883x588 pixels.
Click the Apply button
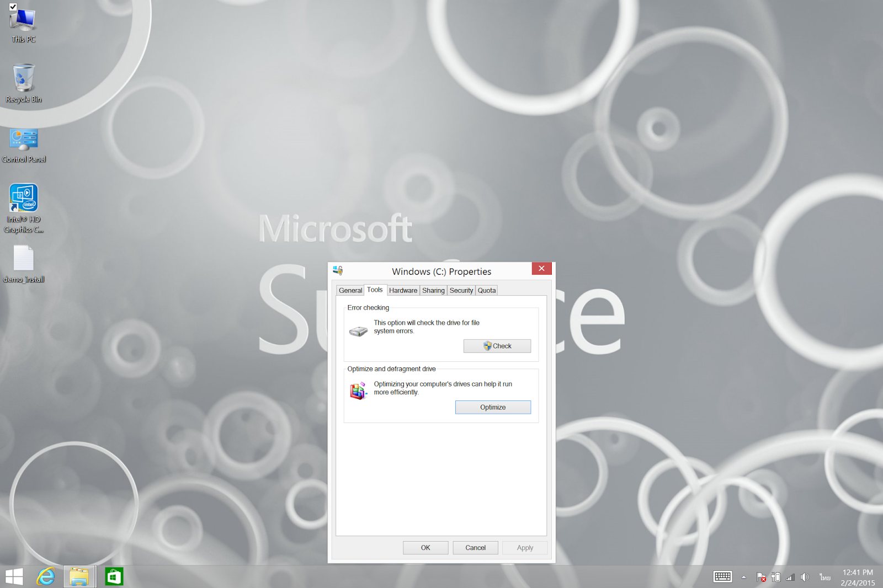(525, 548)
